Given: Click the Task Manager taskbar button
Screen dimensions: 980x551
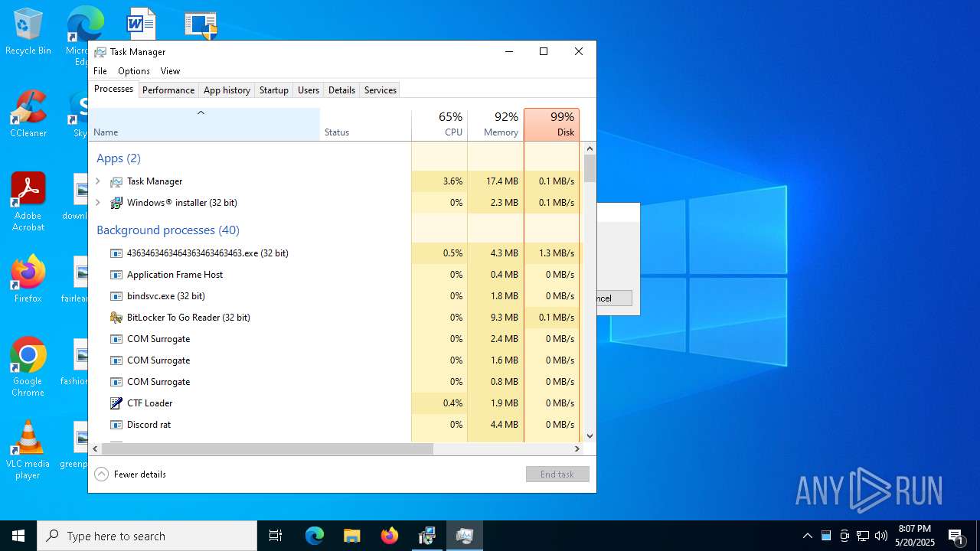Looking at the screenshot, I should pos(465,536).
